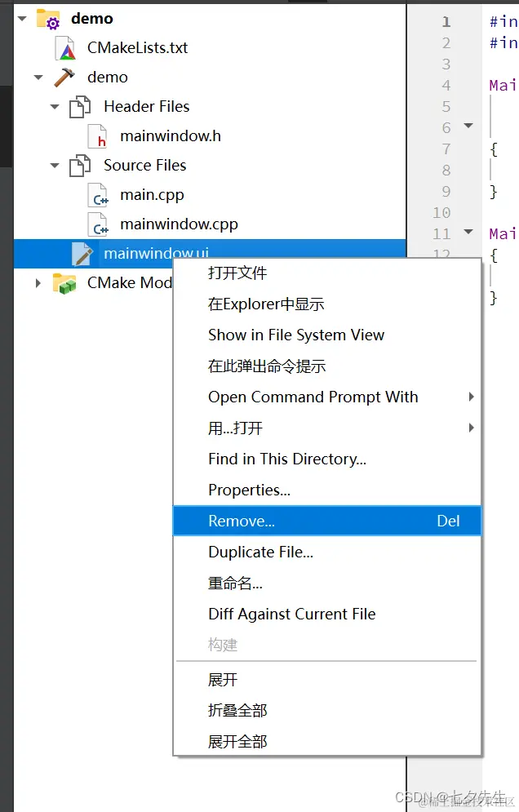Screen dimensions: 519x812
Task: Select Diff Against Current File
Action: 292,615
